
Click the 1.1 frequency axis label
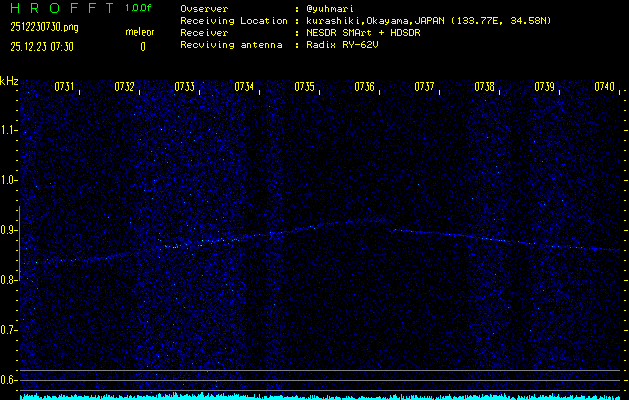click(x=9, y=129)
